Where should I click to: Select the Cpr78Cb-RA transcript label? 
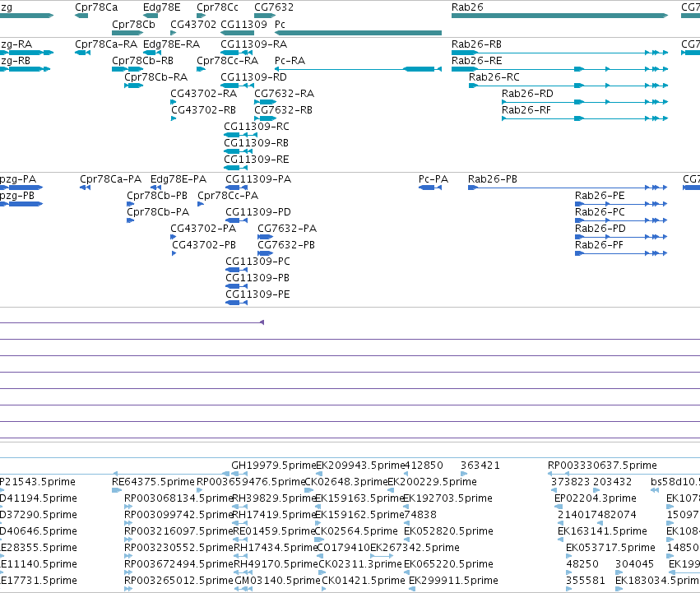155,76
